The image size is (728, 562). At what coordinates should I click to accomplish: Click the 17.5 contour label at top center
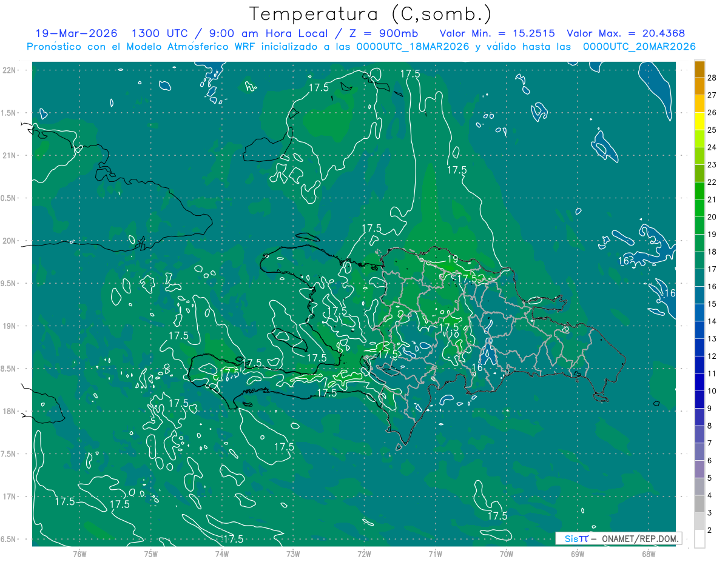point(410,74)
